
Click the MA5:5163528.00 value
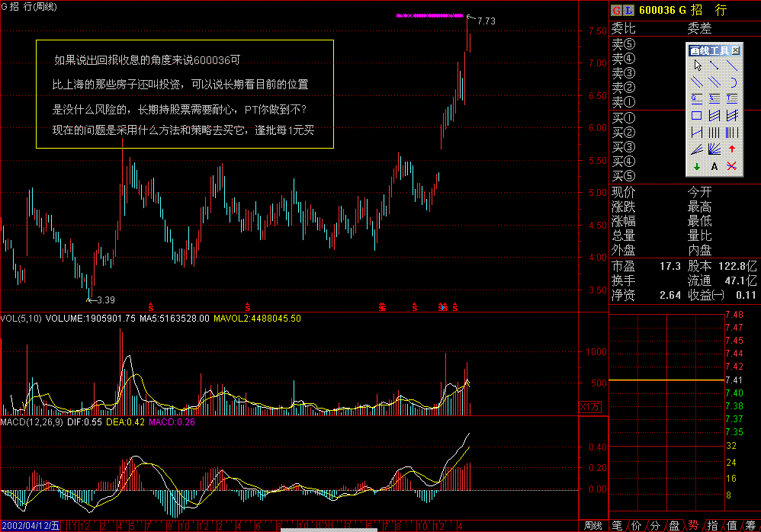(175, 319)
